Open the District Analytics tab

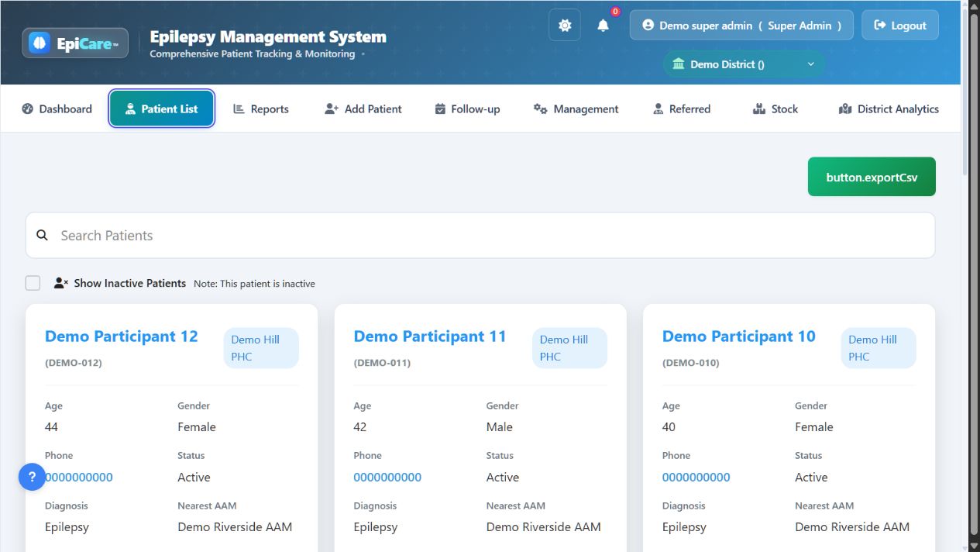point(889,109)
